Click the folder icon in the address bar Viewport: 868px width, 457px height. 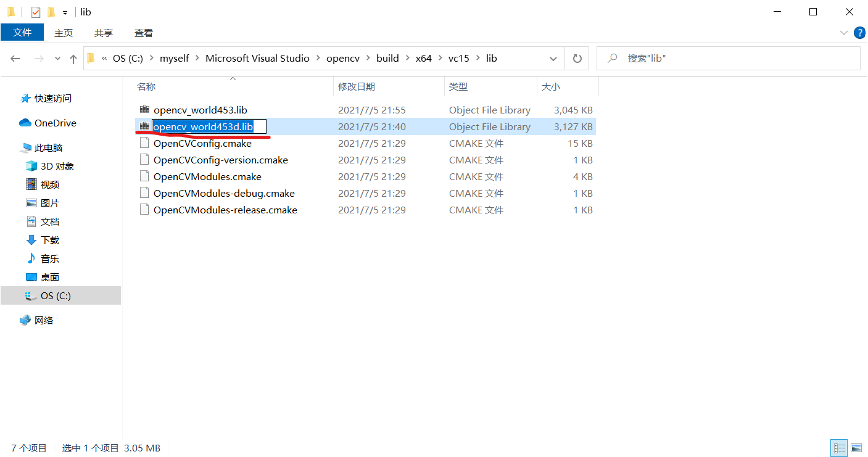click(91, 59)
